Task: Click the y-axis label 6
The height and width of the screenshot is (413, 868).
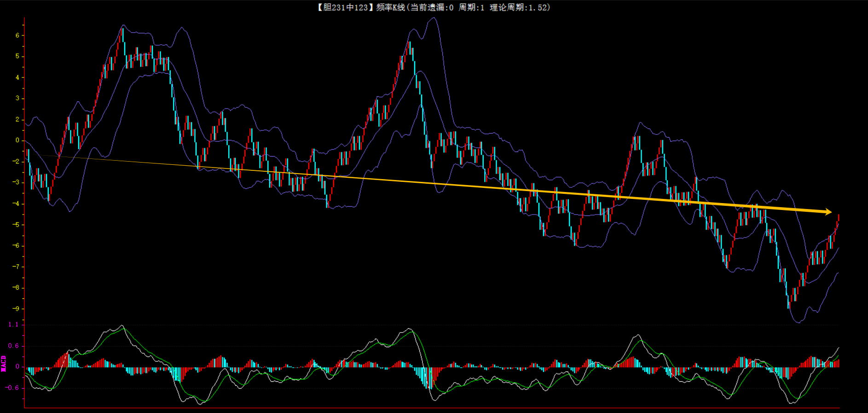Action: click(x=17, y=35)
